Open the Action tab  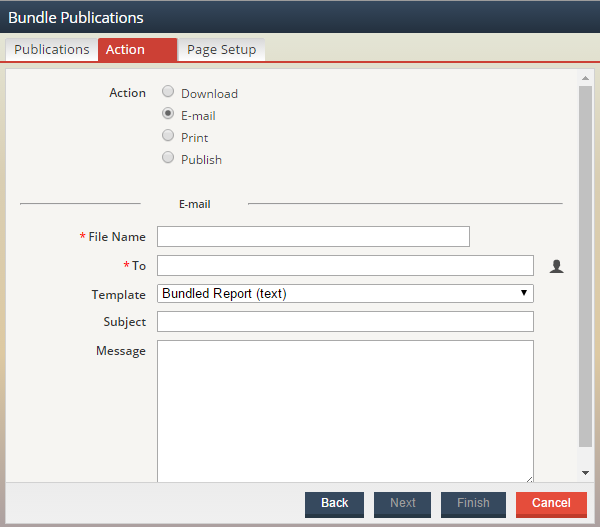pos(138,50)
